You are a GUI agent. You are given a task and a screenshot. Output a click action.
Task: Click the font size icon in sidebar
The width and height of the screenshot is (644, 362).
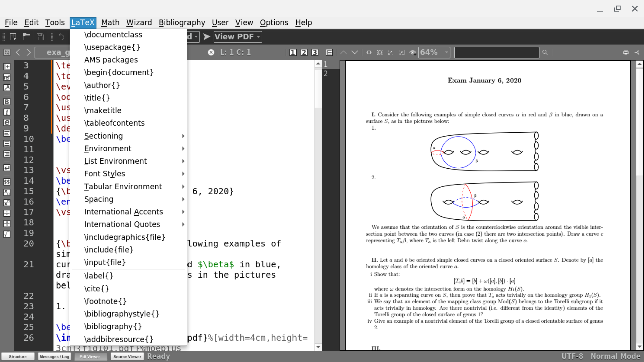click(x=7, y=88)
